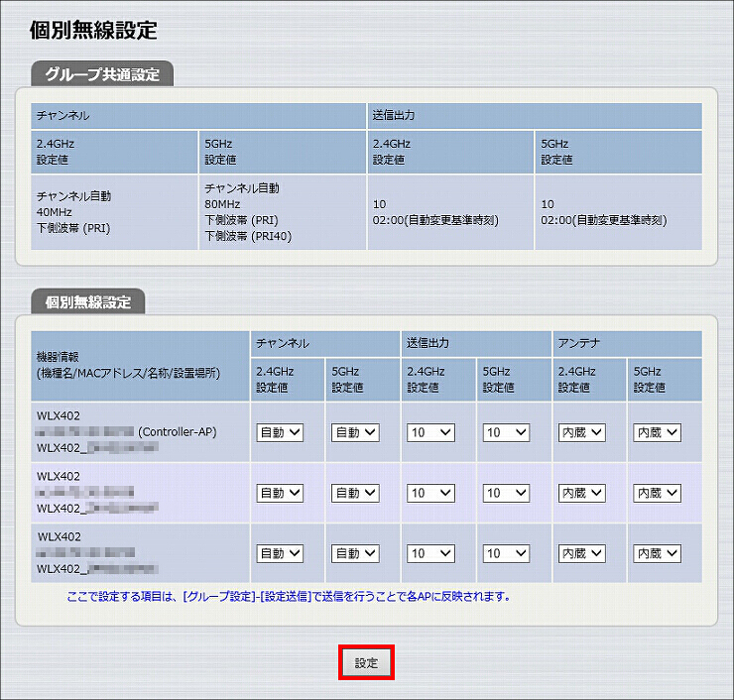Click 2.4GHz 02:00(自動変更基準時刻) transmit power value
This screenshot has height=700, width=734.
pyautogui.click(x=435, y=220)
